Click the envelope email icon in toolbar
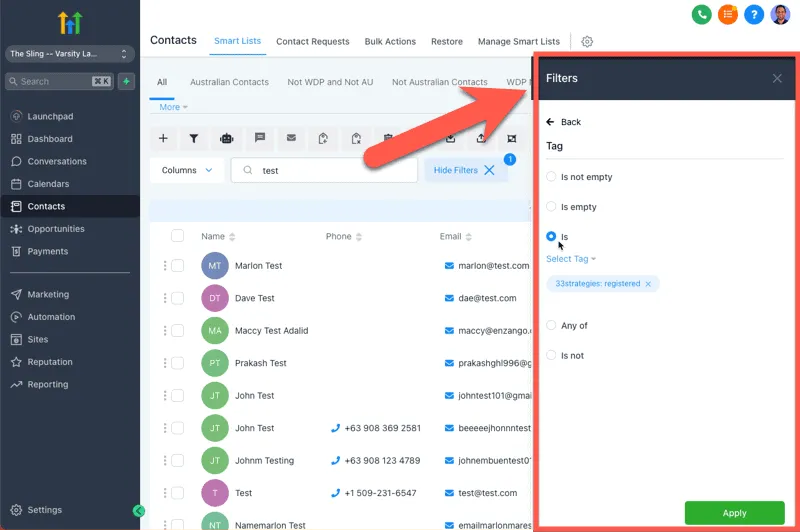The height and width of the screenshot is (532, 800). [291, 138]
